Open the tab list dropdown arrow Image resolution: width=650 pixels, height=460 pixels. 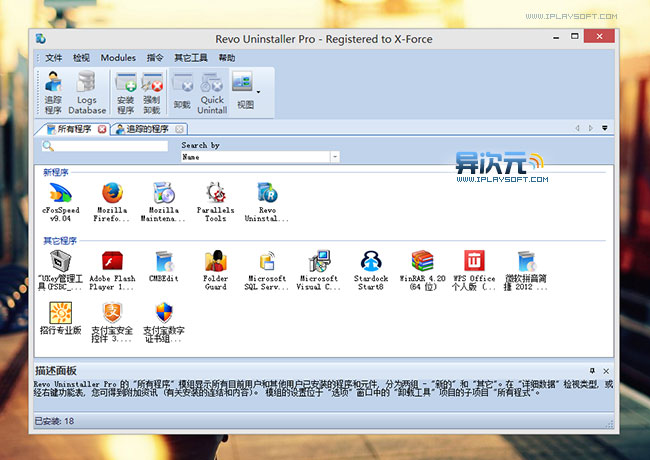click(x=604, y=129)
